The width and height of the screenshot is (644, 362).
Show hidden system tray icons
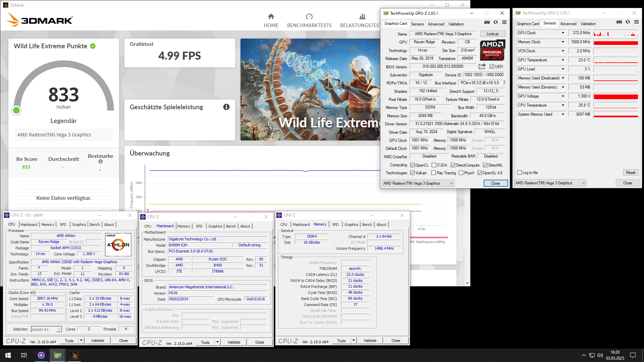click(x=584, y=355)
